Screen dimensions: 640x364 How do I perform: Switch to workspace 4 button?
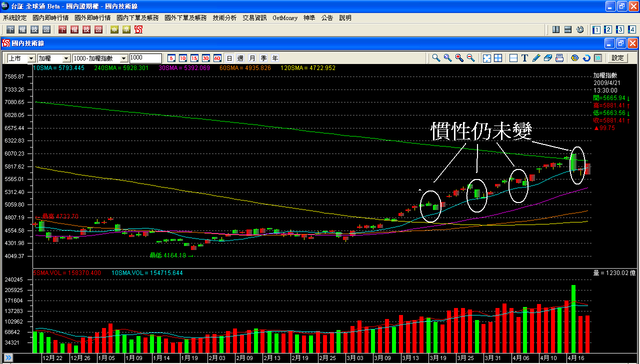pos(632,29)
